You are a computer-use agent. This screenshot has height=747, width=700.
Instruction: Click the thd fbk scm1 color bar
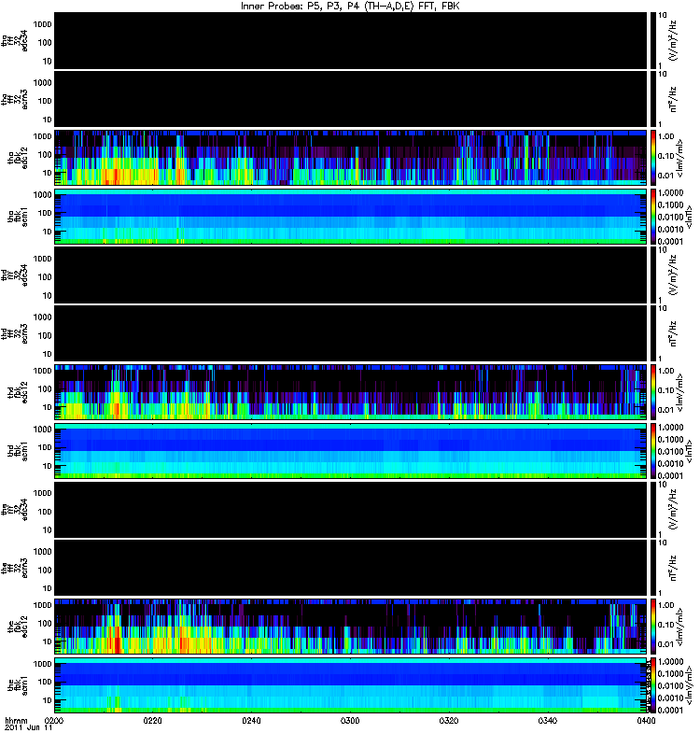point(653,451)
